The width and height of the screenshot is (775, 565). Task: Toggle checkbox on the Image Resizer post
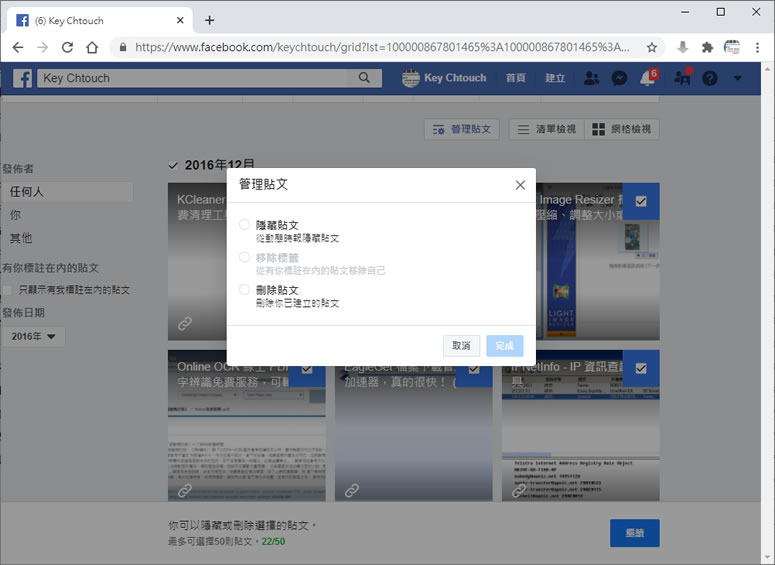tap(641, 201)
